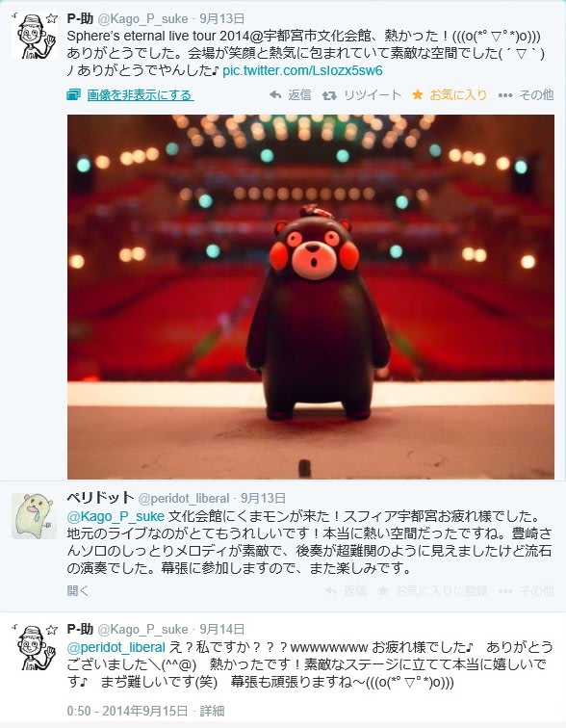Hide the image via 画像を非表示にする
Viewport: 566px width, 728px height.
(141, 95)
